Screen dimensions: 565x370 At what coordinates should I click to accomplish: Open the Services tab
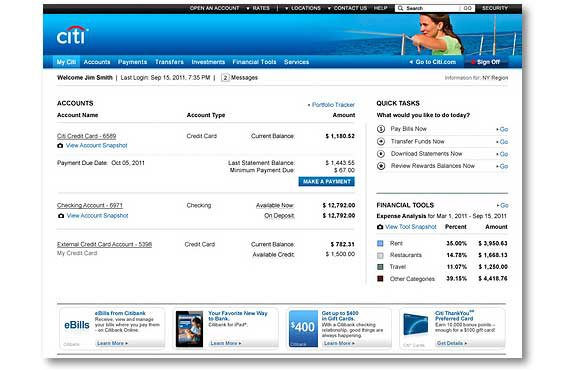pyautogui.click(x=297, y=62)
